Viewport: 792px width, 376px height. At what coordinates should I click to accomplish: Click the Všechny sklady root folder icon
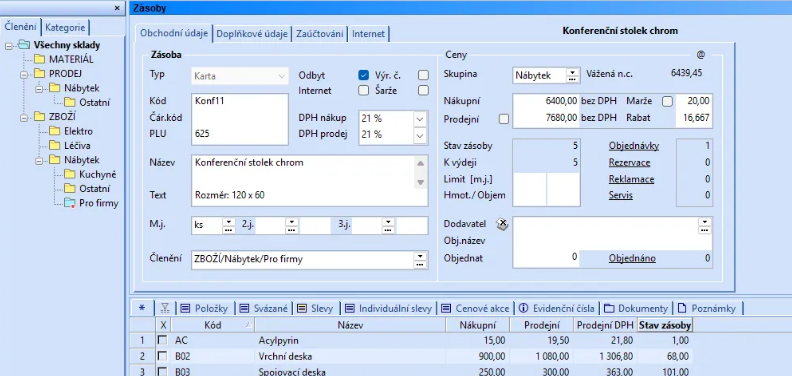click(24, 45)
